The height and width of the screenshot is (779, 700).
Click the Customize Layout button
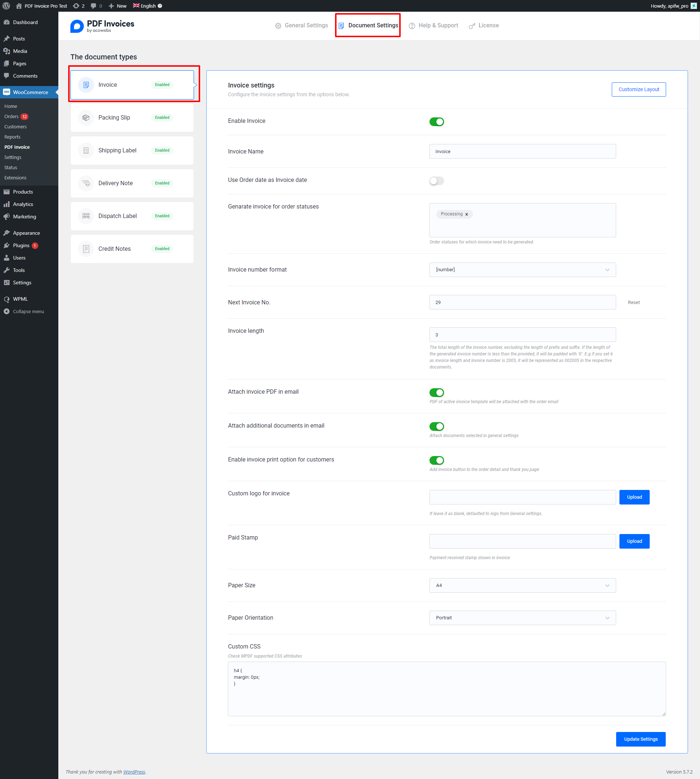pyautogui.click(x=638, y=89)
